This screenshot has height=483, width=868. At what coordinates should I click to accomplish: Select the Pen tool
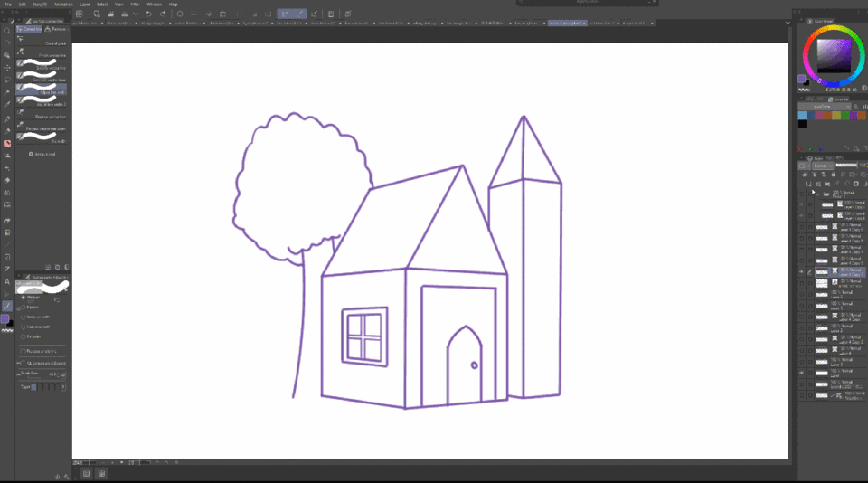[x=7, y=119]
